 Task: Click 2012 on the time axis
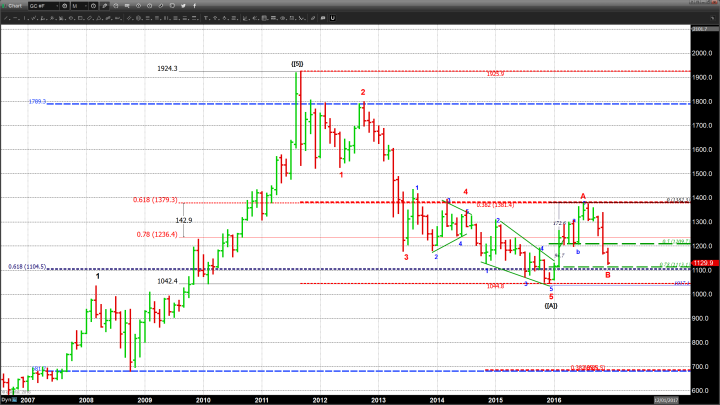(x=320, y=398)
